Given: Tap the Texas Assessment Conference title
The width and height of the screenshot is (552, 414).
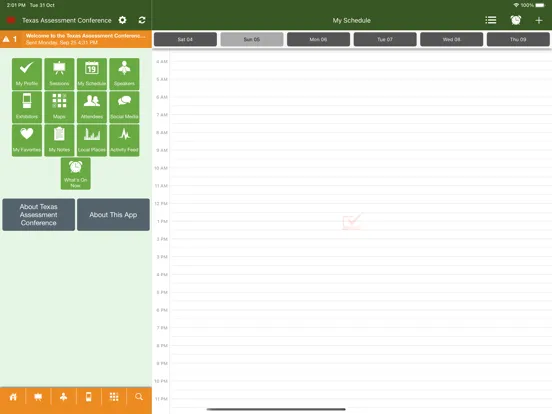Looking at the screenshot, I should click(x=67, y=20).
